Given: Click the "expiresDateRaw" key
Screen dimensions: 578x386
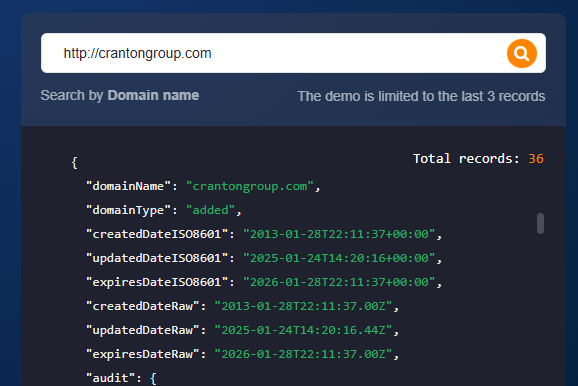Looking at the screenshot, I should click(142, 354).
